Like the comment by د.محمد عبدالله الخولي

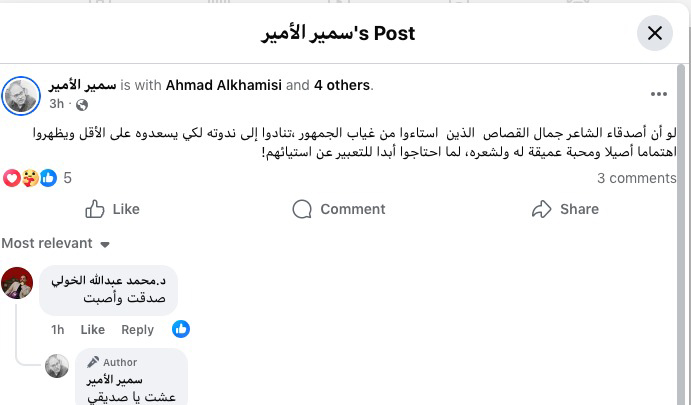click(x=92, y=330)
